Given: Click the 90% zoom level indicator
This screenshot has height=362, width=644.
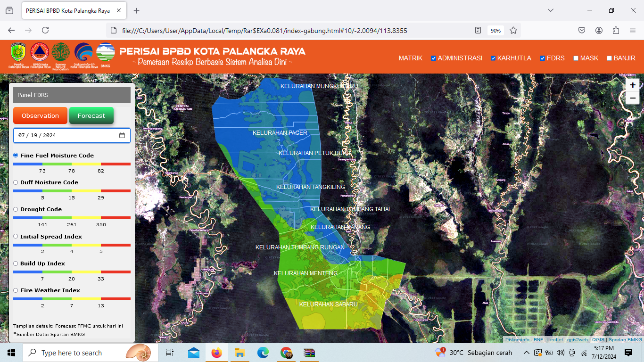Looking at the screenshot, I should [x=495, y=30].
